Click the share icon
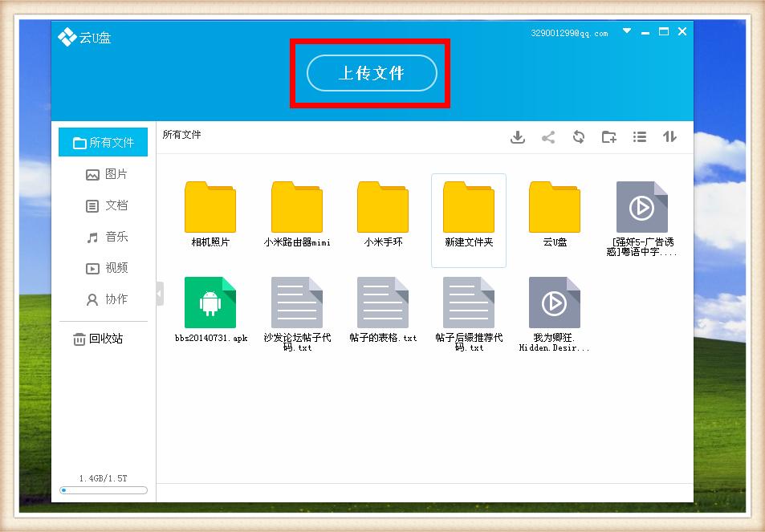Screen dimensions: 765x532 point(548,137)
